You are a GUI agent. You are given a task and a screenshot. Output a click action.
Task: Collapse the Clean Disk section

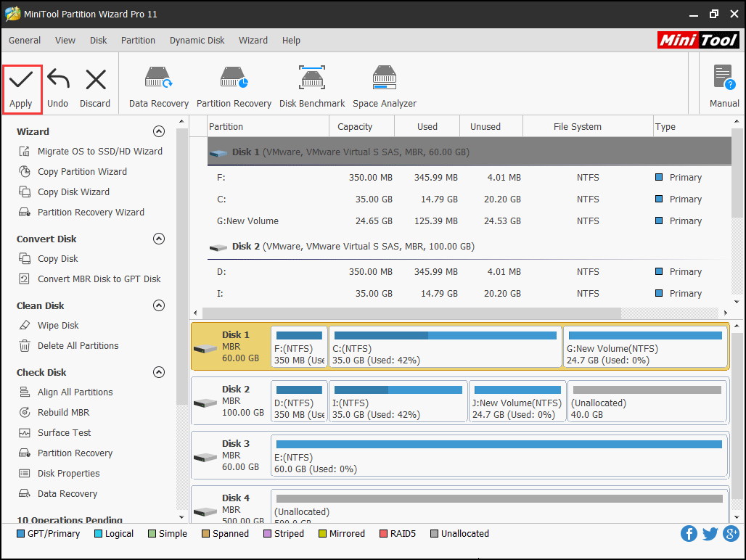click(159, 305)
